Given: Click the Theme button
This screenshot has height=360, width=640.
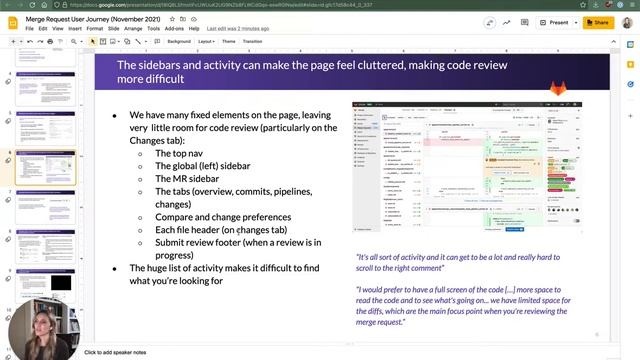Looking at the screenshot, I should [x=229, y=42].
